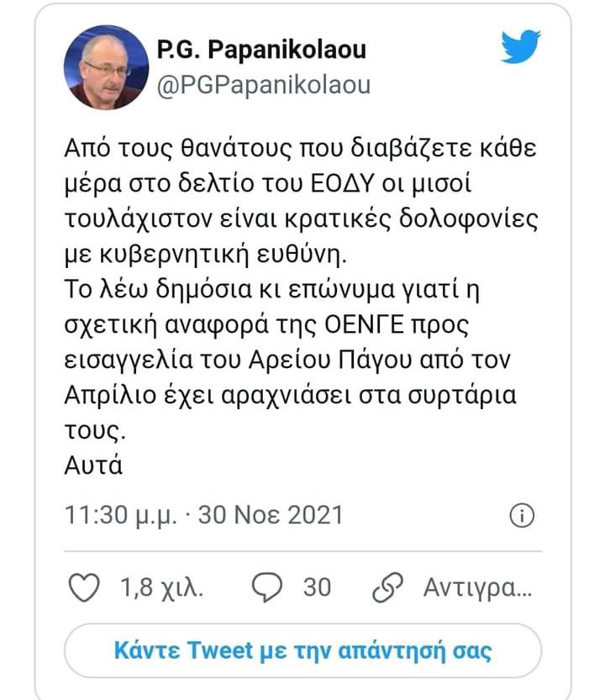Click the 1,8 χιλ. likes count
The height and width of the screenshot is (700, 605).
(161, 587)
